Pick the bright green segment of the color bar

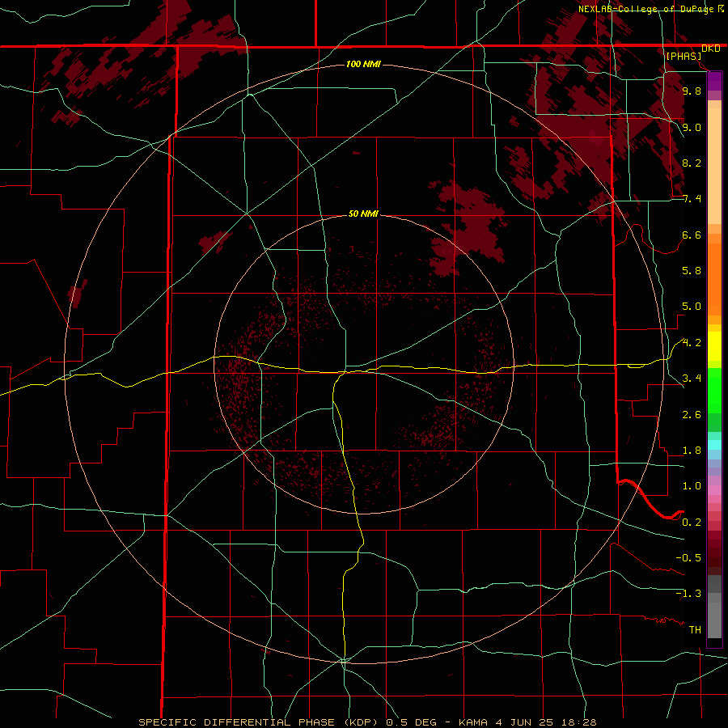pos(714,392)
